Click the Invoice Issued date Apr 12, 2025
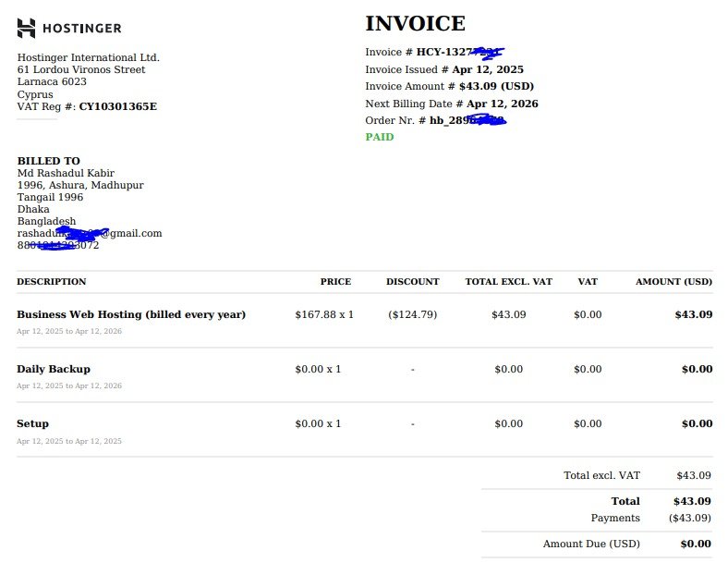This screenshot has width=728, height=575. (x=488, y=69)
